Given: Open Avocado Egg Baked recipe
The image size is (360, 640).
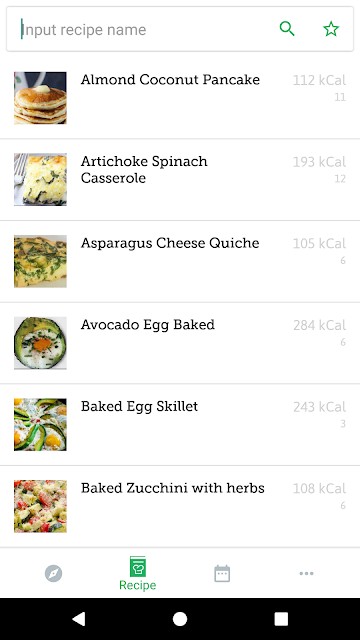Looking at the screenshot, I should click(180, 343).
